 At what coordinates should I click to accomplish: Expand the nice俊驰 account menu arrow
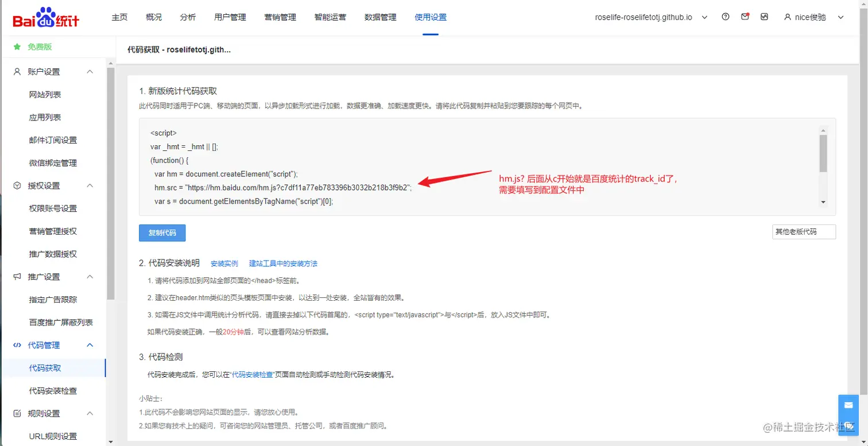(841, 17)
